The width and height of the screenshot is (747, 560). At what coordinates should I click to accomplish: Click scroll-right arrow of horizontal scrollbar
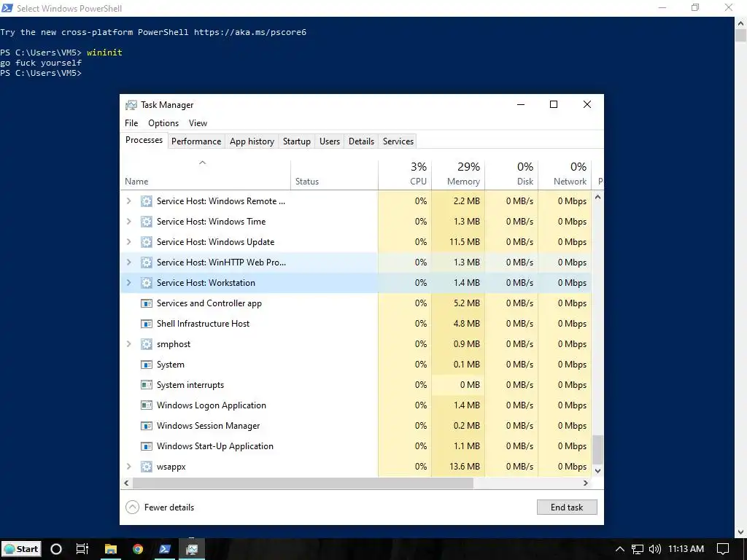click(586, 483)
